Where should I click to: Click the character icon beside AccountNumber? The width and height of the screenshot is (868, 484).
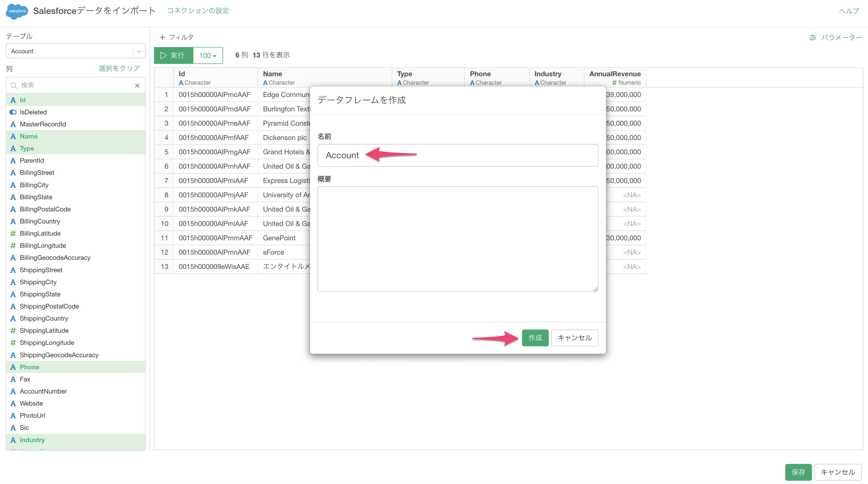click(13, 391)
